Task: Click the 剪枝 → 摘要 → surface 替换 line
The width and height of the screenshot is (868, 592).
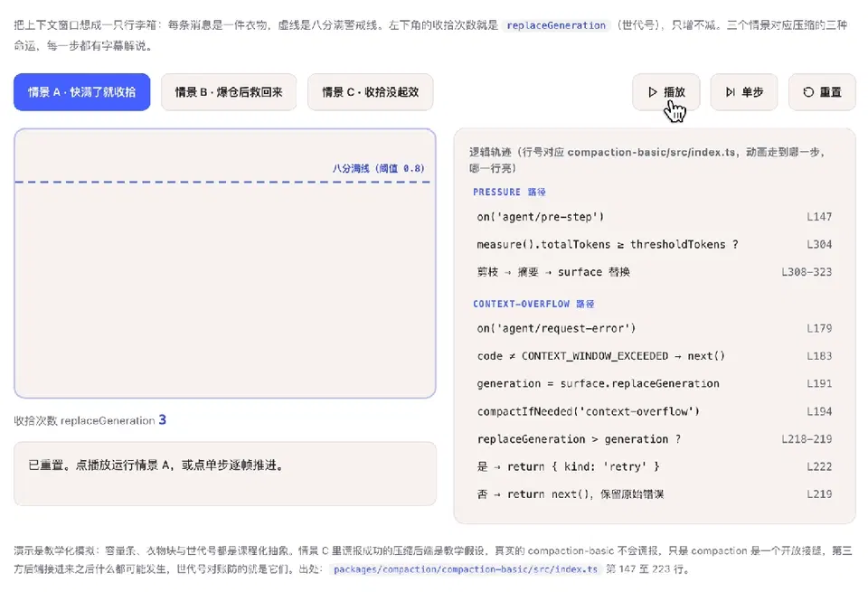Action: (x=655, y=272)
